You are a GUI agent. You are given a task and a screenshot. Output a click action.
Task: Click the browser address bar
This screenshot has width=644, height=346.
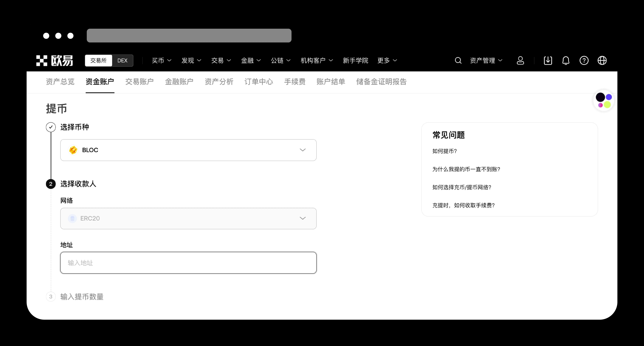189,36
